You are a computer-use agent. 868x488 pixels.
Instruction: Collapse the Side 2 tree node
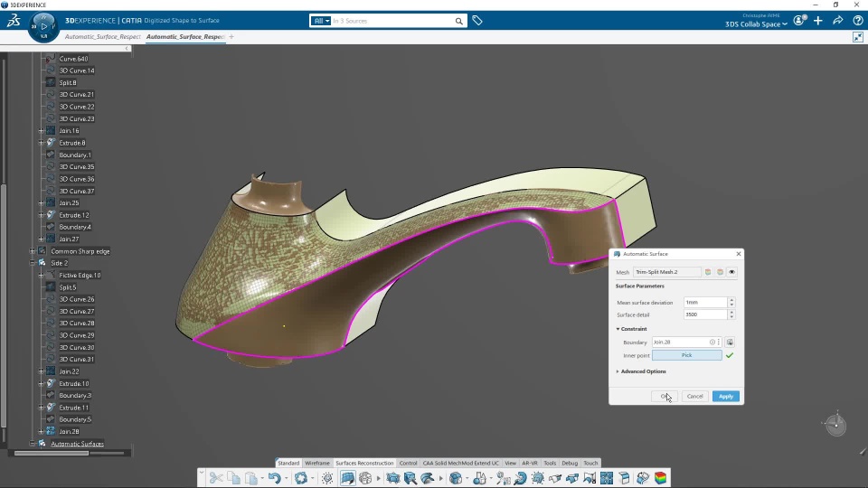pyautogui.click(x=33, y=263)
